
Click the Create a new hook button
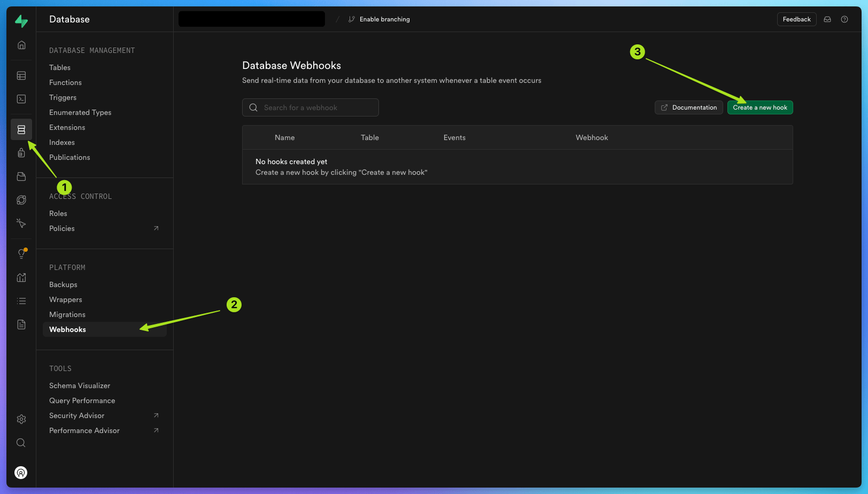pyautogui.click(x=760, y=107)
